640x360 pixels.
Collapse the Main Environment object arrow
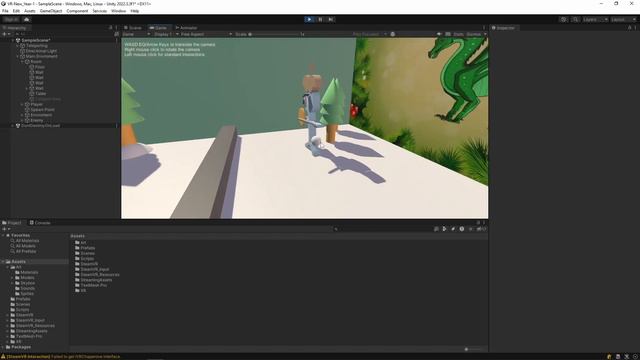tap(18, 56)
